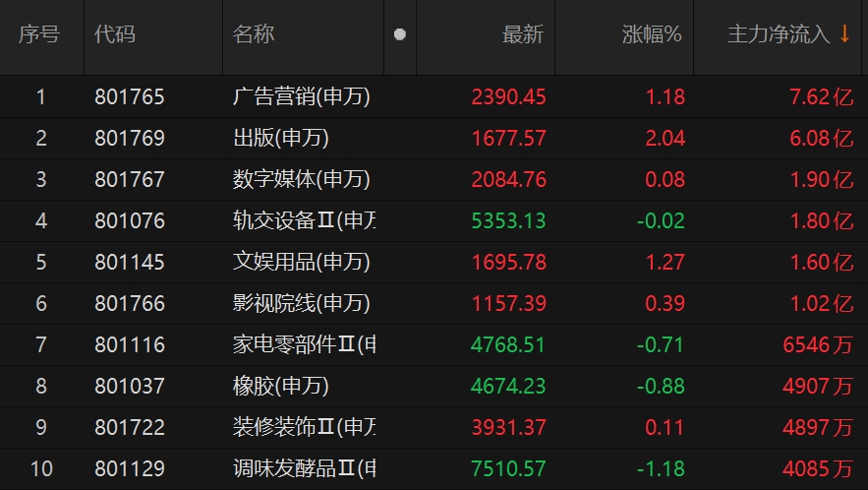Click net inflow value 6546万
The image size is (868, 490).
click(818, 345)
